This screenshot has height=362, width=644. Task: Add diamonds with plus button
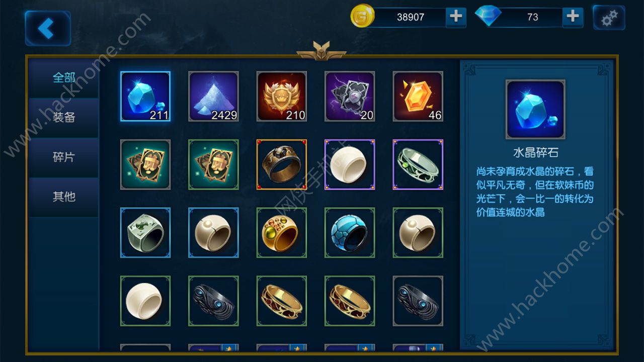tap(573, 17)
